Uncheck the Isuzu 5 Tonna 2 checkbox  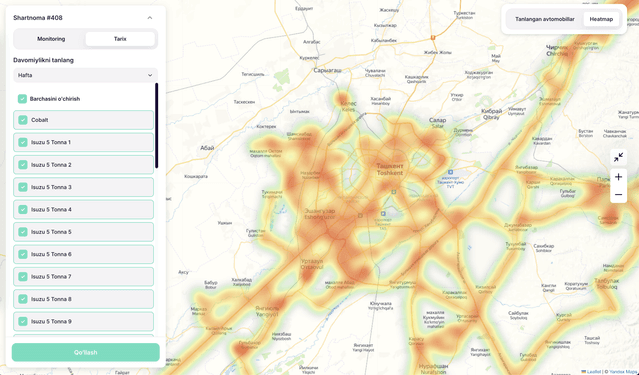tap(23, 165)
